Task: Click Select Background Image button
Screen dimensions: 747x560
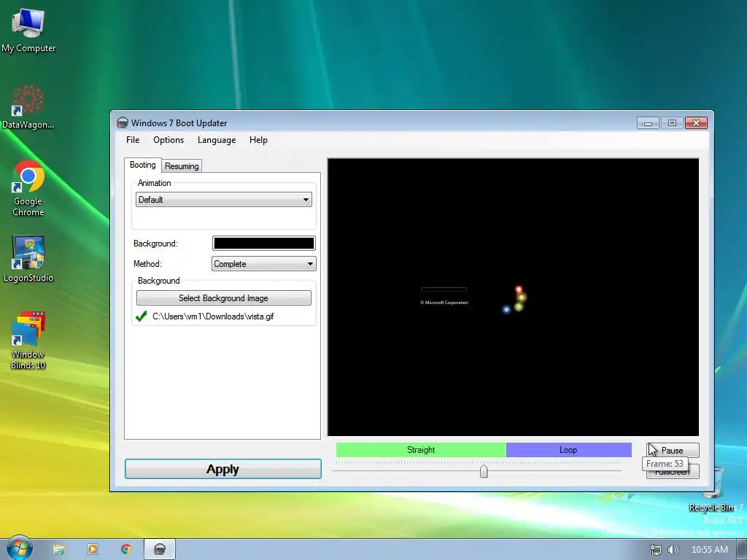Action: [223, 298]
